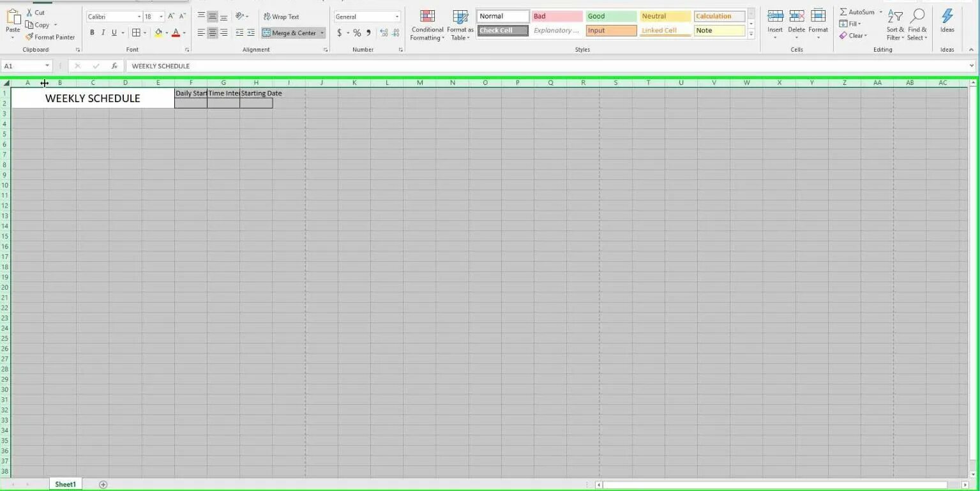Open the Format cells menu
Viewport: 980px width, 491px height.
click(x=818, y=24)
